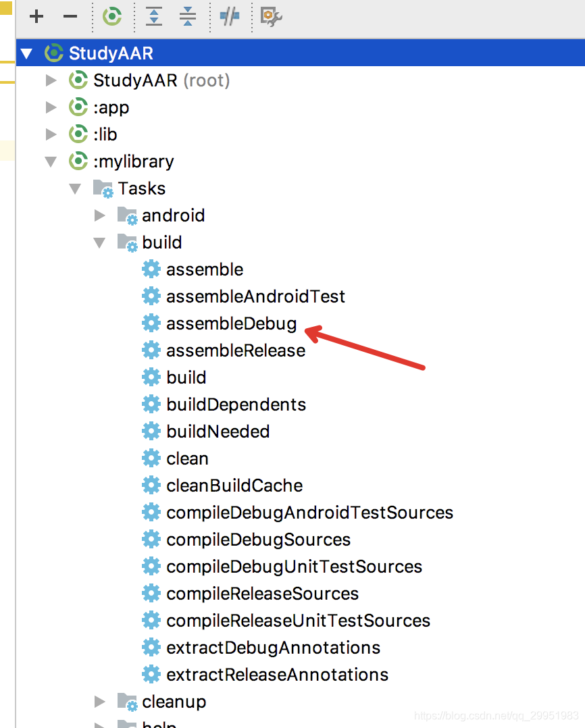Select the compileDebugUnitTestSources task
585x728 pixels.
[295, 567]
